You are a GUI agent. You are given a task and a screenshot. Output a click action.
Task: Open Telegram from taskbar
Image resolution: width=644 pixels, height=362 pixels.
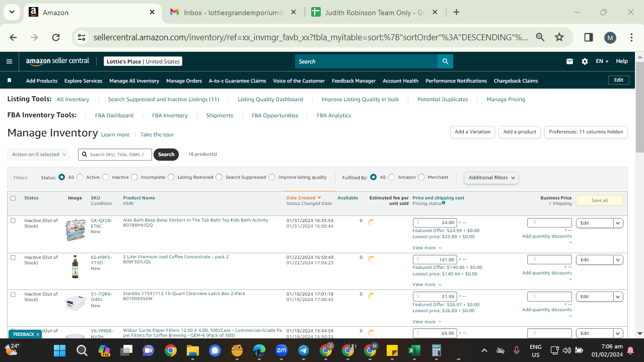point(304,350)
